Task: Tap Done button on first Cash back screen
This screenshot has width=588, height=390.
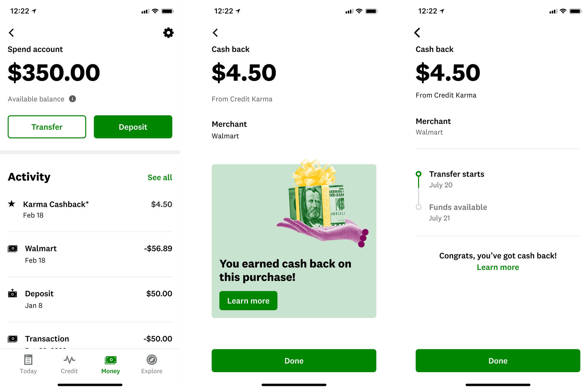Action: pyautogui.click(x=294, y=360)
